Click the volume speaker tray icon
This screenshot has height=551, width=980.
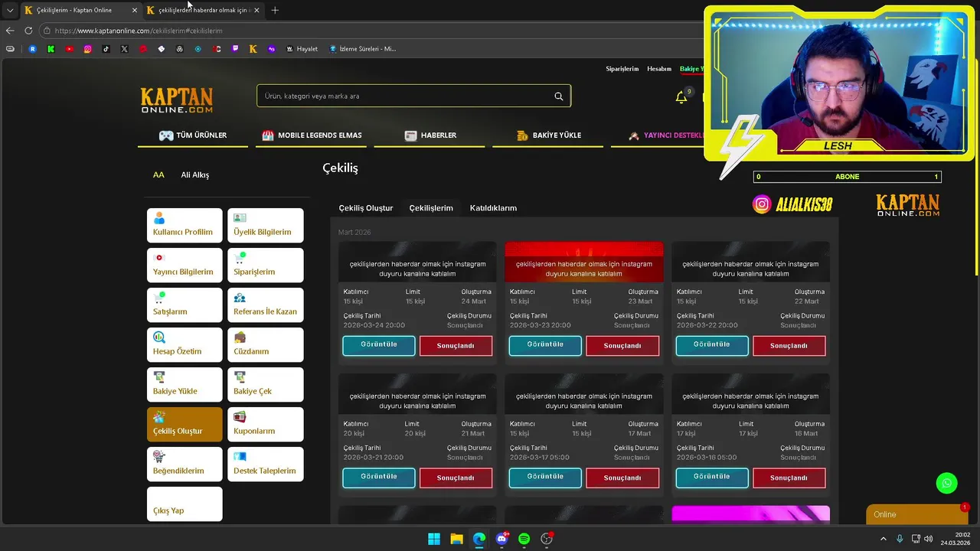(x=929, y=539)
